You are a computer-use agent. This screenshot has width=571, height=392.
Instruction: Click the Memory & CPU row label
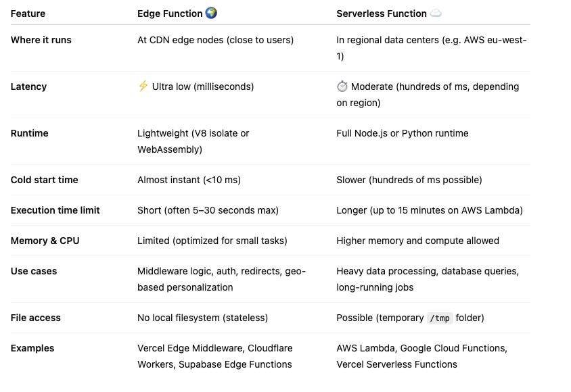[45, 241]
